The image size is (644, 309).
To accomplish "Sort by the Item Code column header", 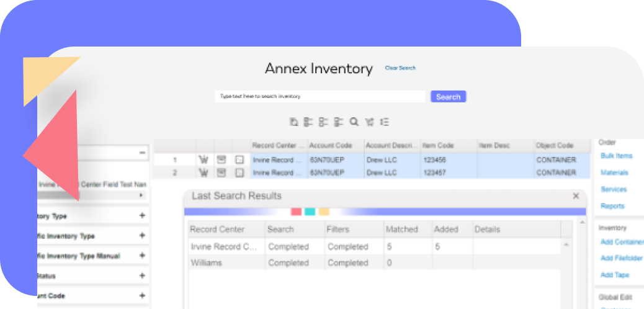I will [x=449, y=145].
